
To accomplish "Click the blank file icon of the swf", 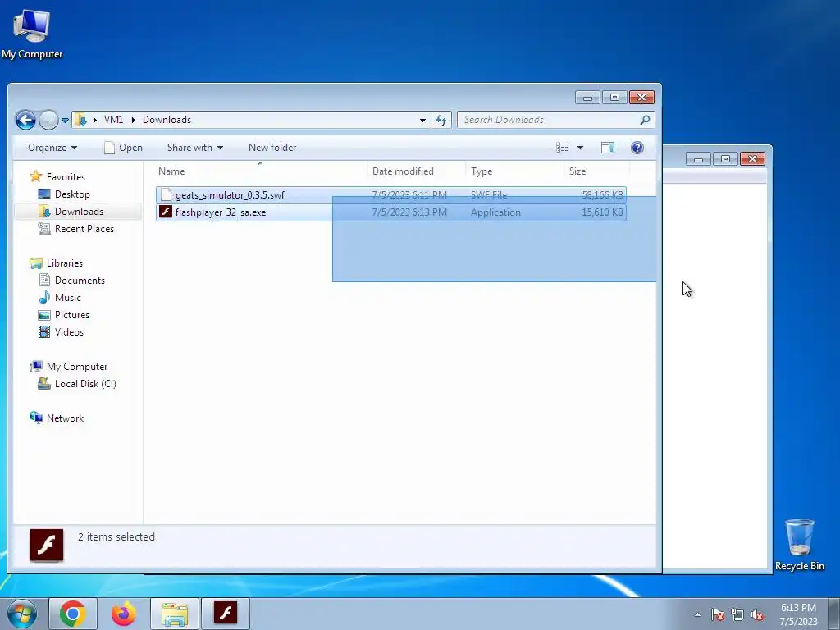I will coord(166,194).
